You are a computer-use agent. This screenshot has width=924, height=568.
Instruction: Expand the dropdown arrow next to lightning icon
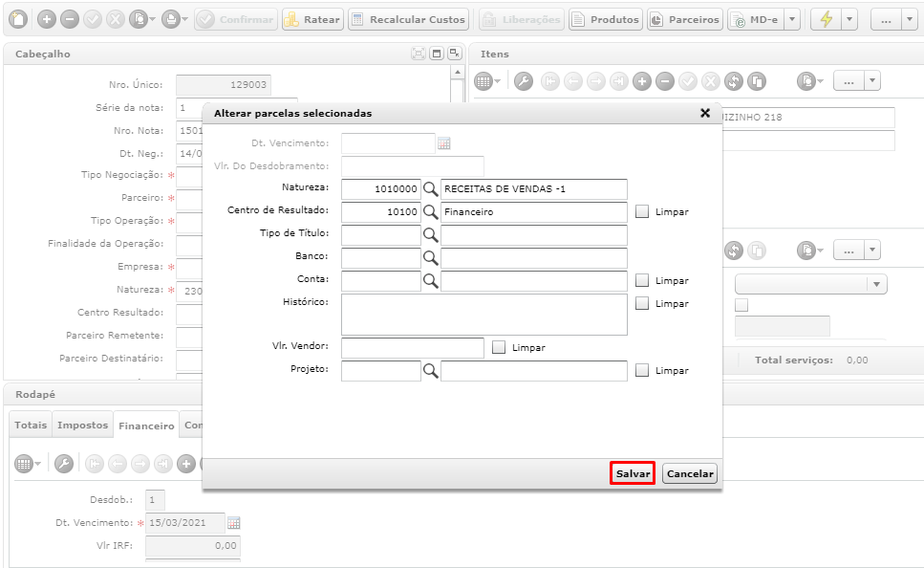(849, 19)
